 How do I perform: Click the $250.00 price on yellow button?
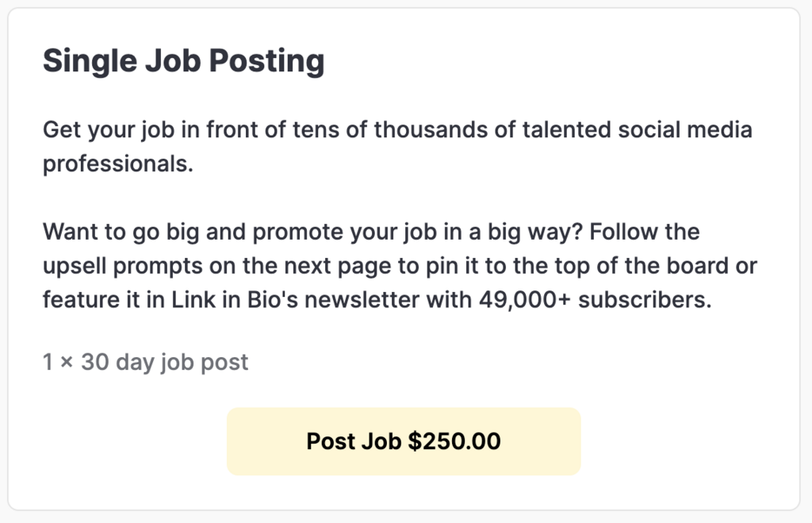[x=454, y=441]
